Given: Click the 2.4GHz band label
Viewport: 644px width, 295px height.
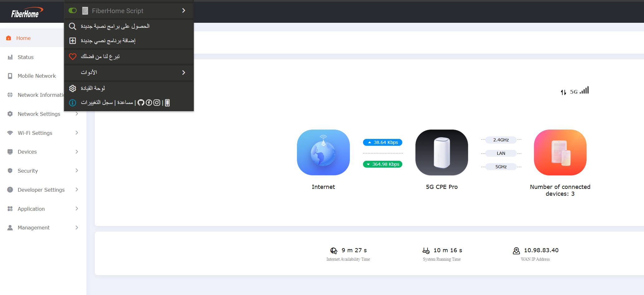Looking at the screenshot, I should pos(501,140).
